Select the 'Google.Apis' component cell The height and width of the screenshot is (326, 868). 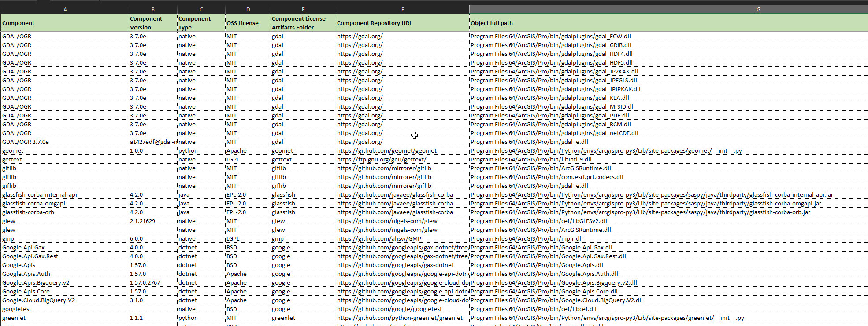click(65, 265)
